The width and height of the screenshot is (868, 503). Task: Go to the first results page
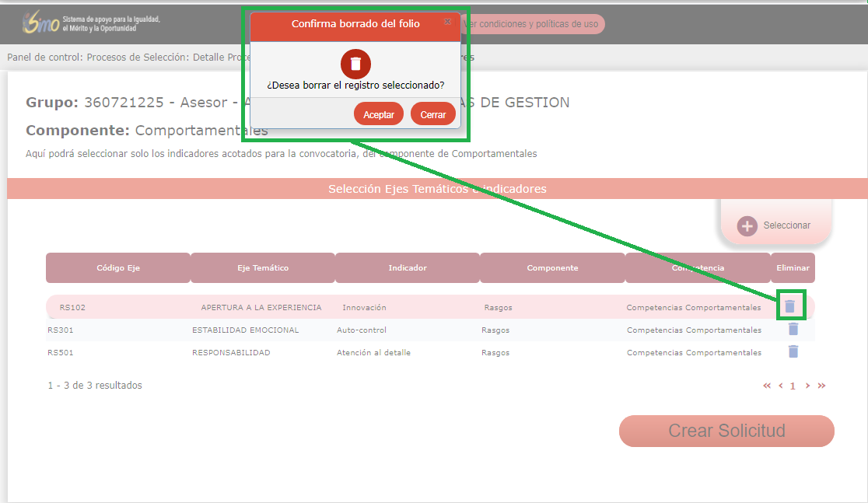pos(767,386)
